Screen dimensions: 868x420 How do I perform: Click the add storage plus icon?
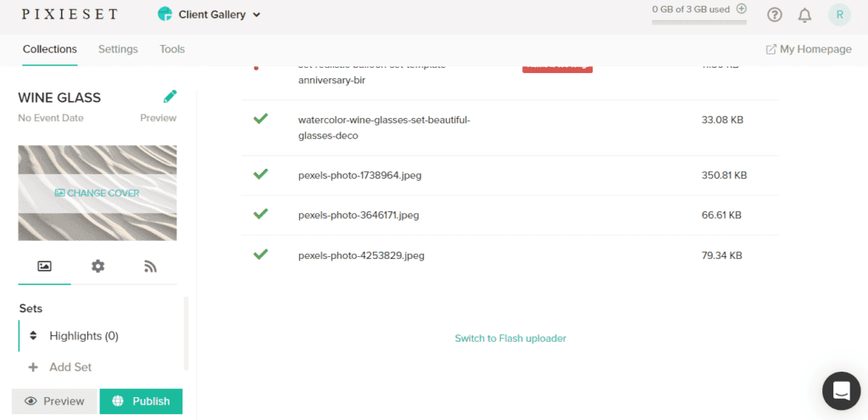coord(742,9)
